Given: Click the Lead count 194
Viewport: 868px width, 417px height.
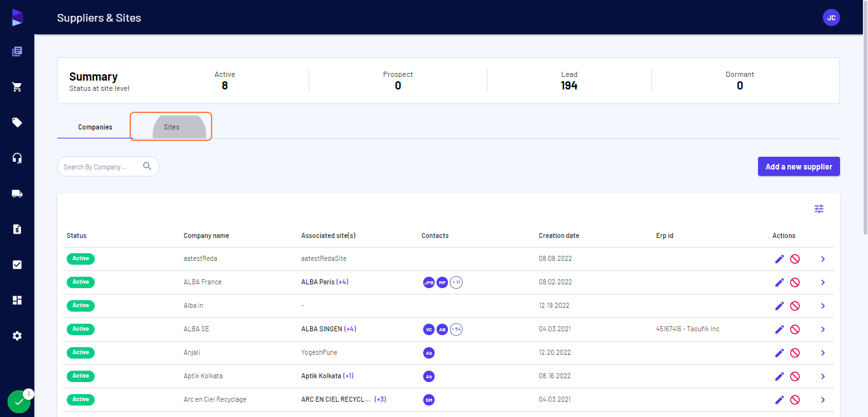Looking at the screenshot, I should click(569, 86).
